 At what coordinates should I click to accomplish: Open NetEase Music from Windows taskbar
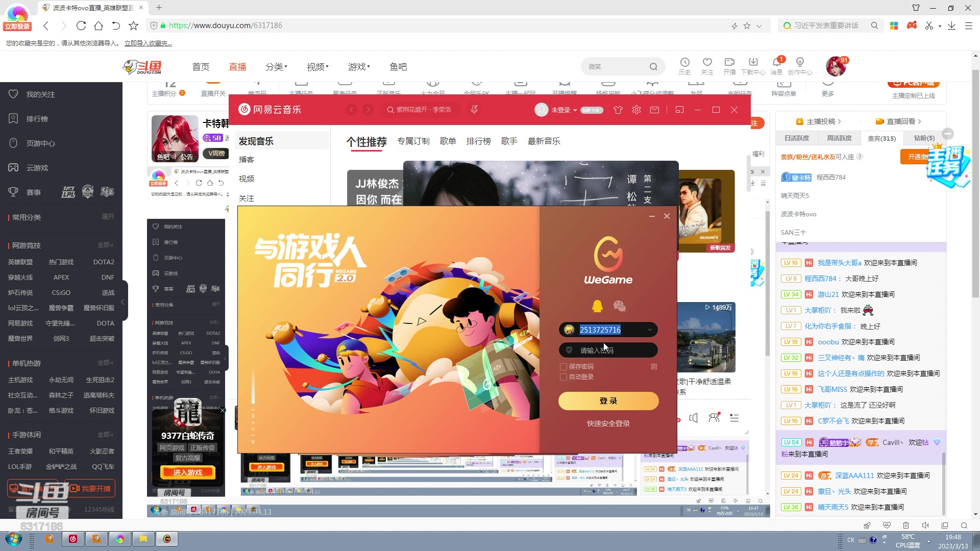point(73,539)
